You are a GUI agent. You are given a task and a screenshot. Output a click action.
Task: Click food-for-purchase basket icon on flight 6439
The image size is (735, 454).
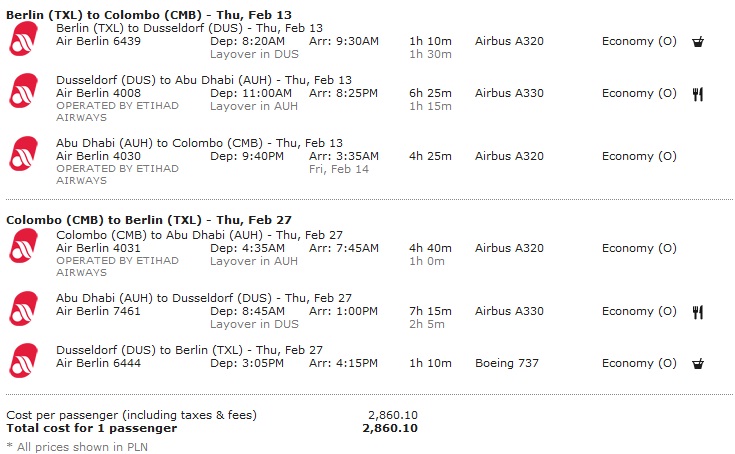[698, 42]
